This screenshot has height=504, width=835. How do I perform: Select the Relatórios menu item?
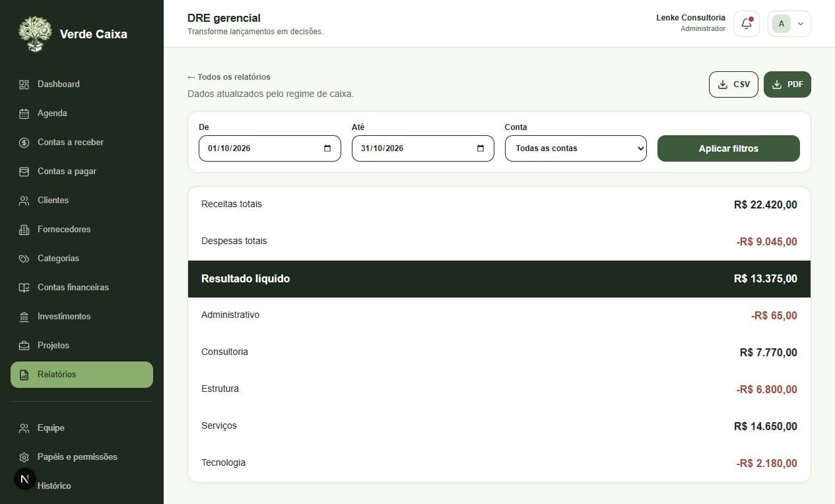click(82, 375)
